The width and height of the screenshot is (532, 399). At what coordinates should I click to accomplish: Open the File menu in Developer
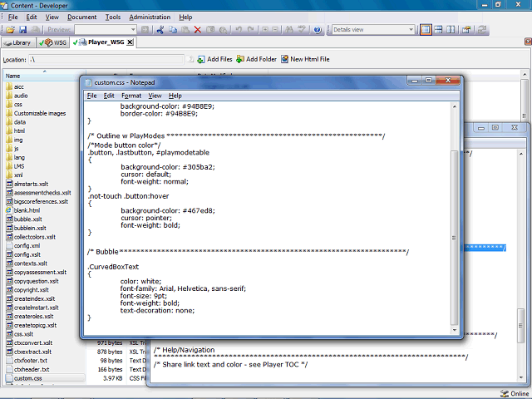point(13,17)
